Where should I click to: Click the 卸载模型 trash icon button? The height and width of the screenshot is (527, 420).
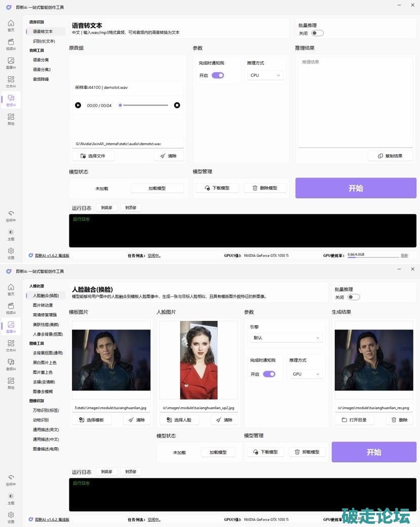[308, 452]
